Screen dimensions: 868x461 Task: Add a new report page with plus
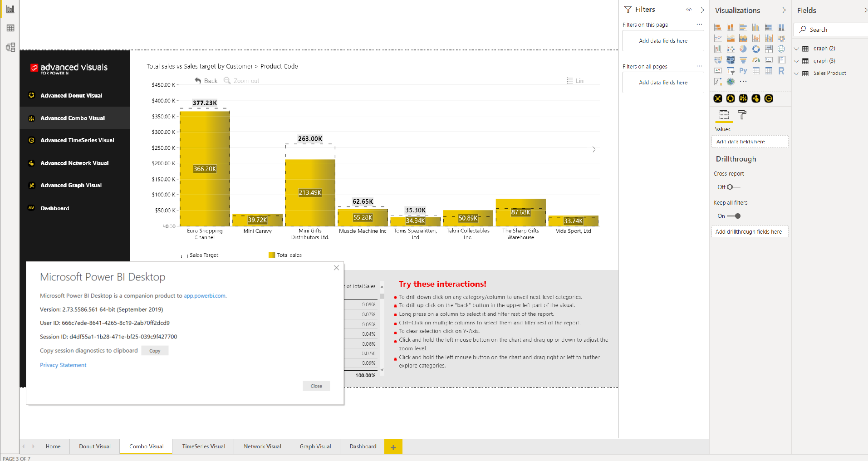point(393,447)
